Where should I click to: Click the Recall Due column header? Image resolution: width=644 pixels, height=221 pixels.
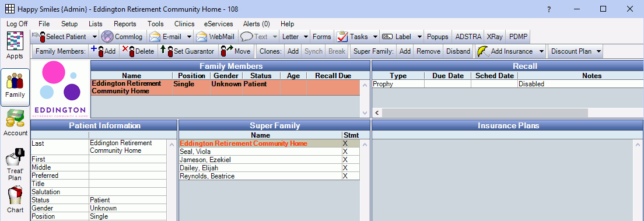(x=333, y=76)
